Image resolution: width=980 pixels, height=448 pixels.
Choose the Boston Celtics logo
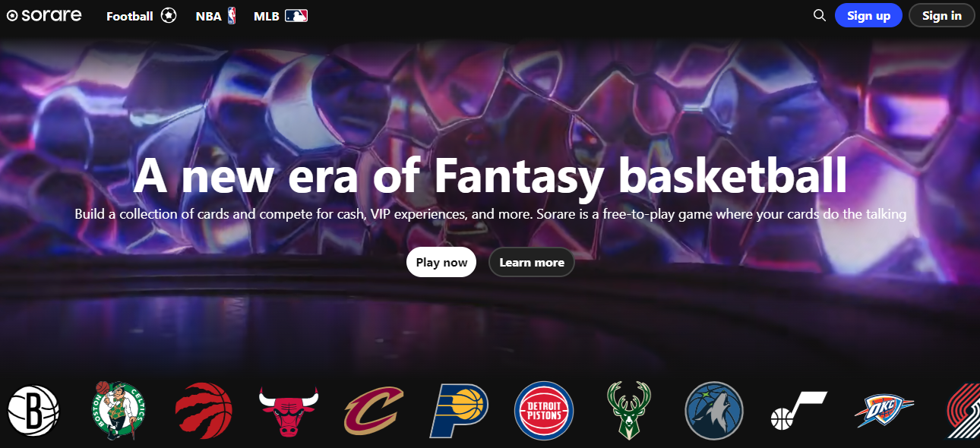(x=119, y=411)
